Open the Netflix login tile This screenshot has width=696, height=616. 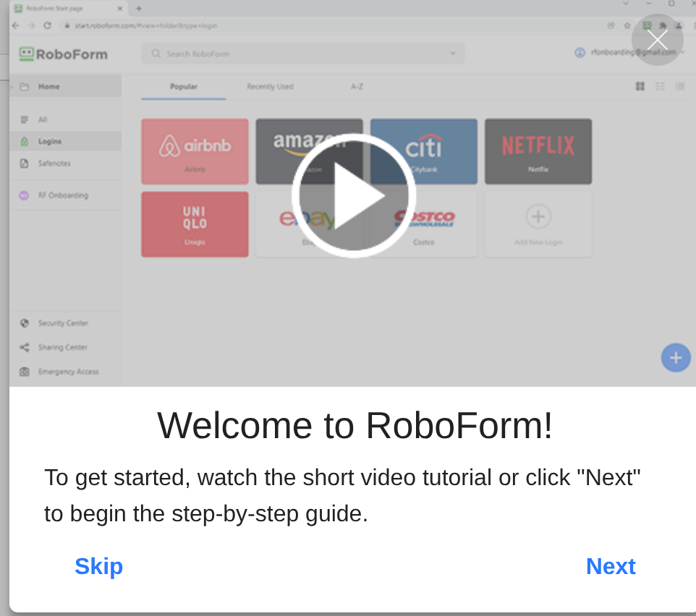click(x=538, y=151)
